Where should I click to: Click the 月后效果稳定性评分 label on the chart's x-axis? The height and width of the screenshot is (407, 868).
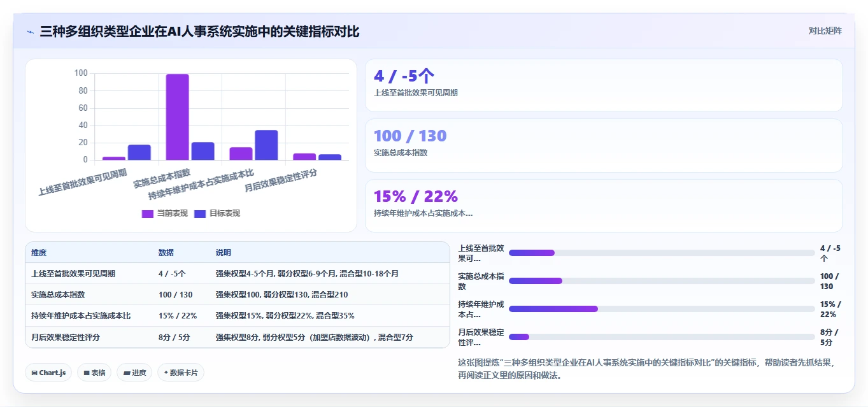281,182
